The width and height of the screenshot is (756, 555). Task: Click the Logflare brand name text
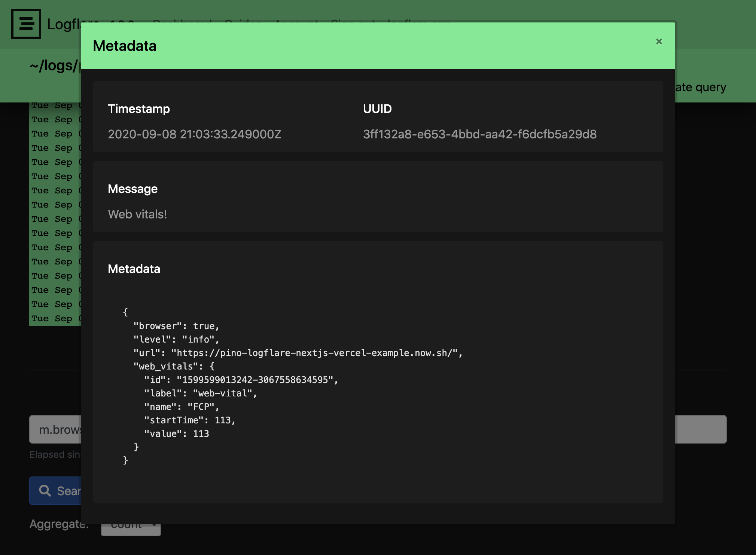(x=64, y=25)
